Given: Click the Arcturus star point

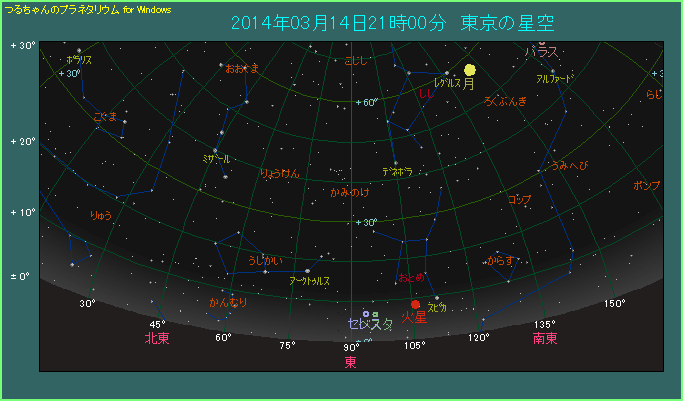Looking at the screenshot, I should click(307, 271).
